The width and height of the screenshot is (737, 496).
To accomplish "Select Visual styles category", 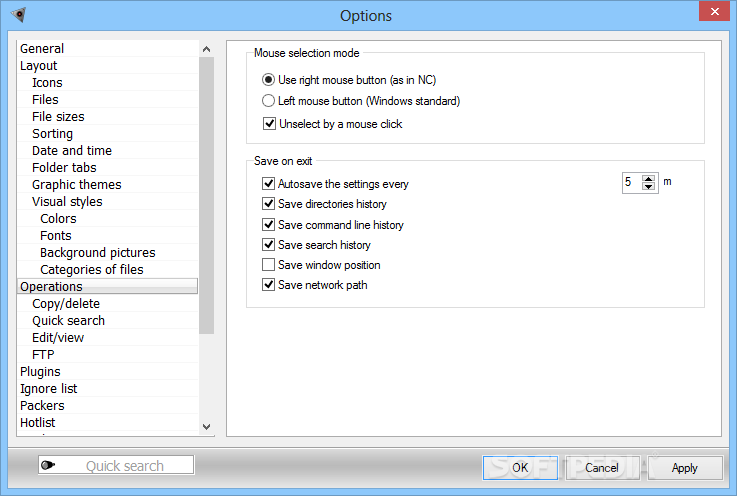I will [x=108, y=201].
